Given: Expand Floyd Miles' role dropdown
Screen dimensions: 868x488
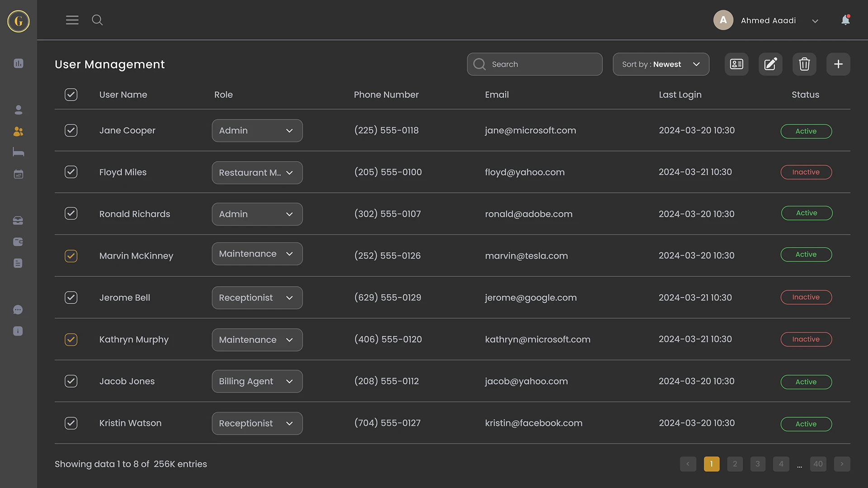Looking at the screenshot, I should click(257, 172).
